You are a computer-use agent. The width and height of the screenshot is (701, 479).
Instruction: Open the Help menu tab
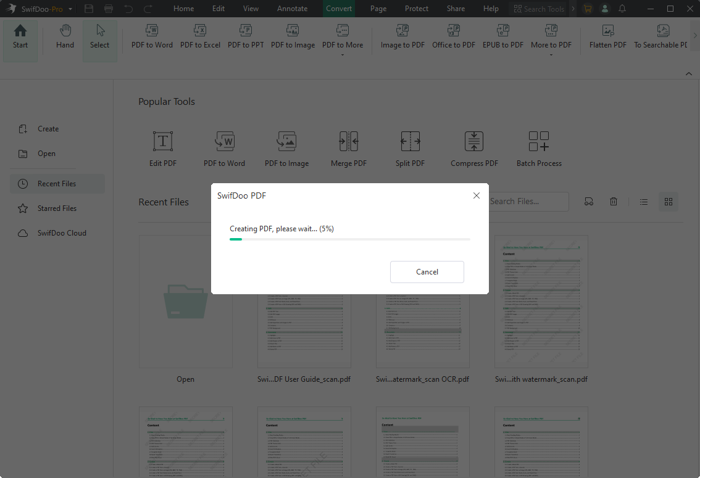(491, 8)
